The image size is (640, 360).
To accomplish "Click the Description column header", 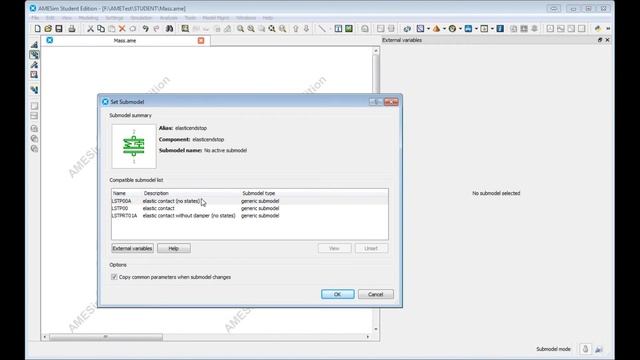I will click(x=156, y=193).
